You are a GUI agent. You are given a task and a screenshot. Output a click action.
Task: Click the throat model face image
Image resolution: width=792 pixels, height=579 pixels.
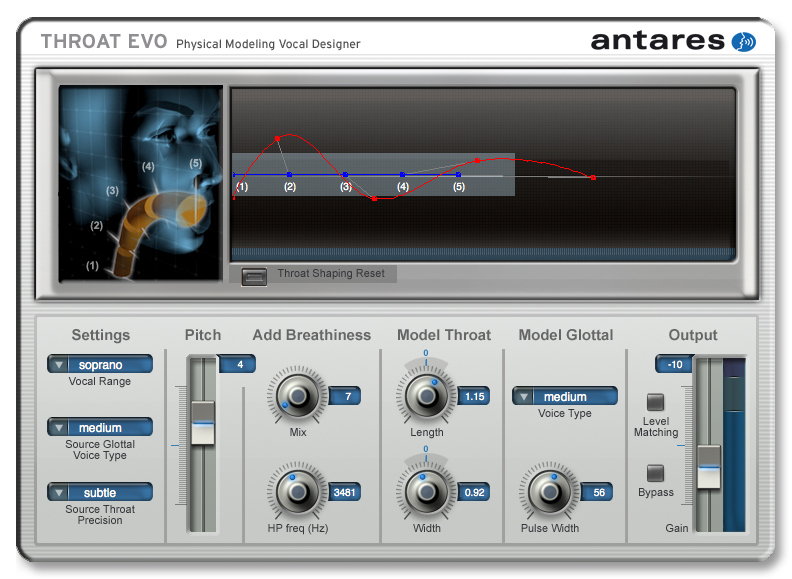(140, 182)
